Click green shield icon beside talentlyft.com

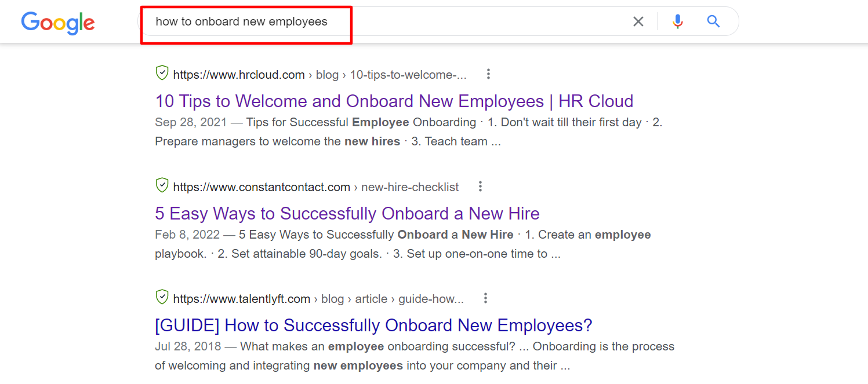click(162, 298)
